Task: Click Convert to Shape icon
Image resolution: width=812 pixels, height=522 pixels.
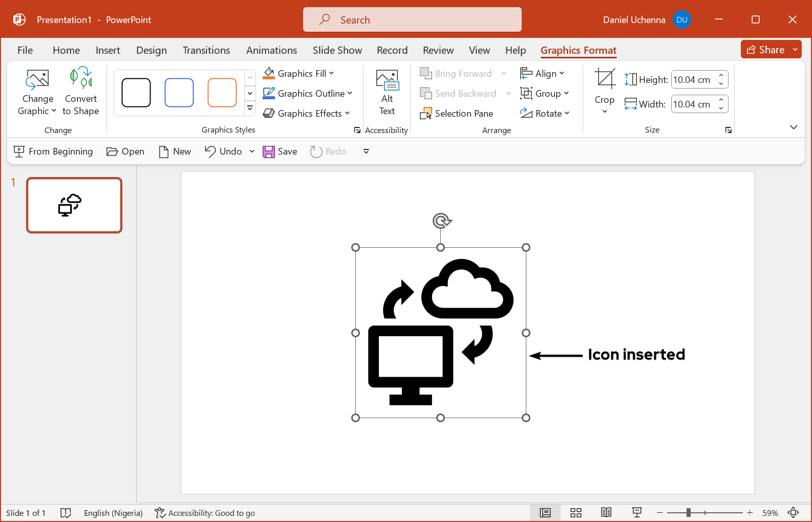Action: click(x=80, y=79)
